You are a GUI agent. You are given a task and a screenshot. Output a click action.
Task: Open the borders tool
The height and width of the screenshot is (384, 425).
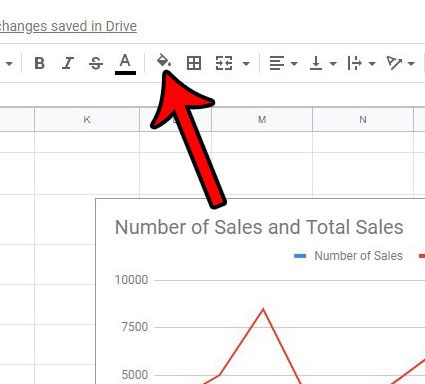[x=194, y=63]
